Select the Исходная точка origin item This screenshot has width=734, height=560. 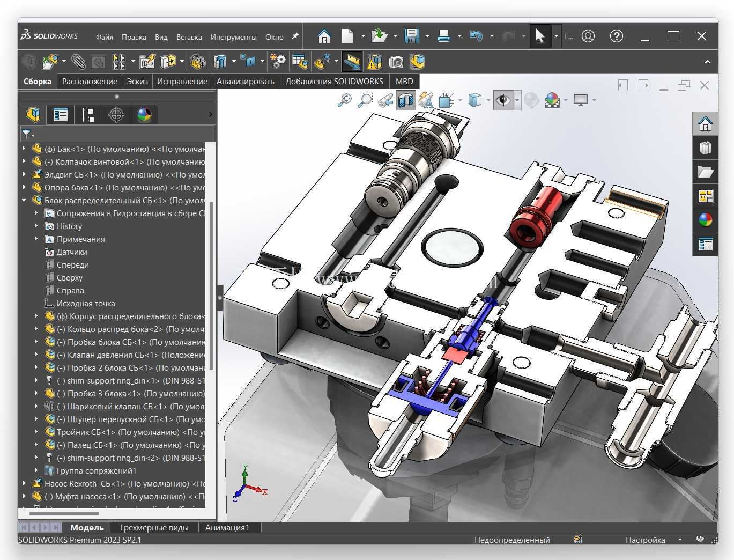pos(86,303)
